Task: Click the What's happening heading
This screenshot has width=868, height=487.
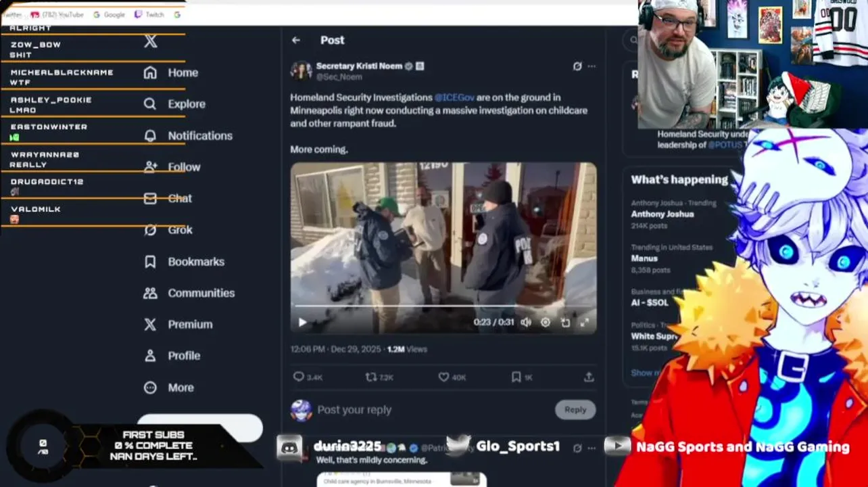Action: tap(679, 180)
